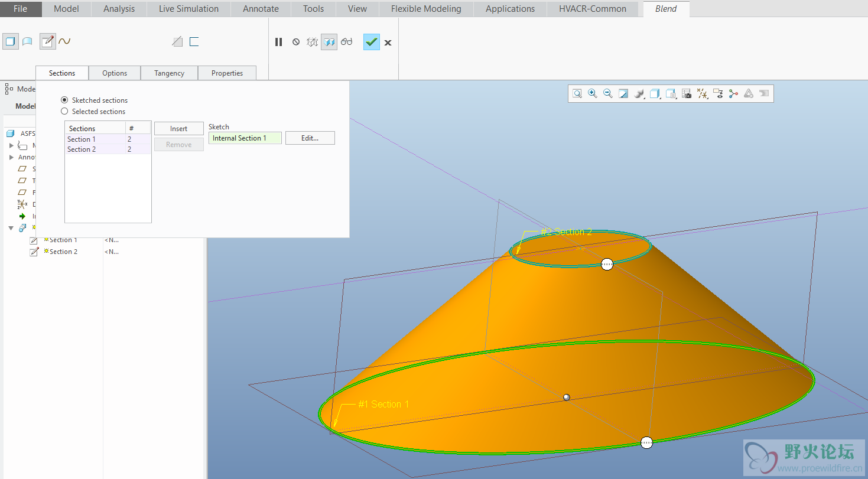Viewport: 868px width, 479px height.
Task: Click the Edit... sketch button
Action: pyautogui.click(x=310, y=138)
